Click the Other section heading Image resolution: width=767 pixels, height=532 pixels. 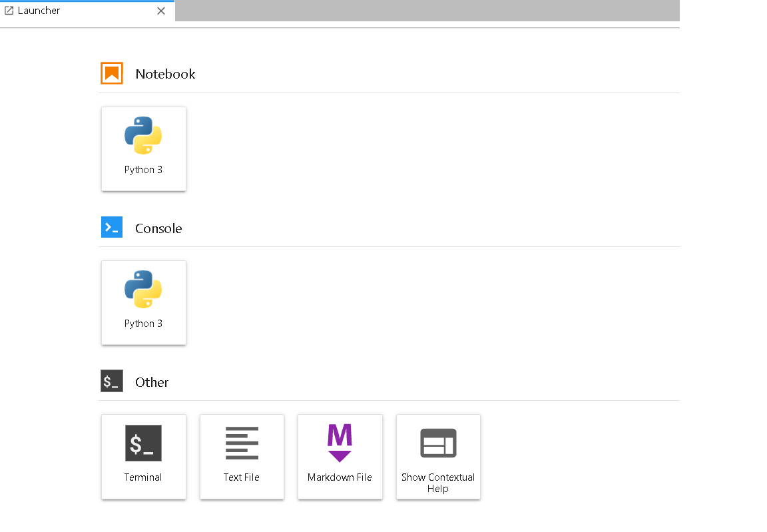[x=152, y=382]
